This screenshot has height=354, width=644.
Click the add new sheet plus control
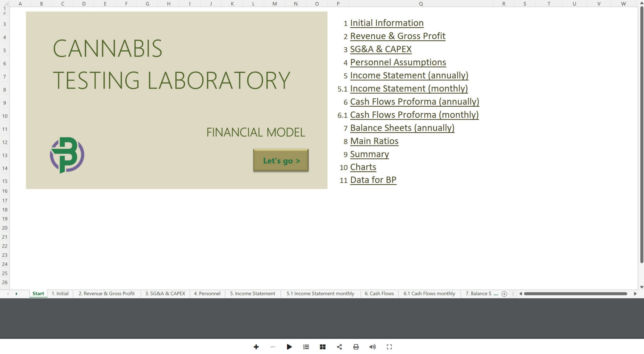click(x=504, y=294)
